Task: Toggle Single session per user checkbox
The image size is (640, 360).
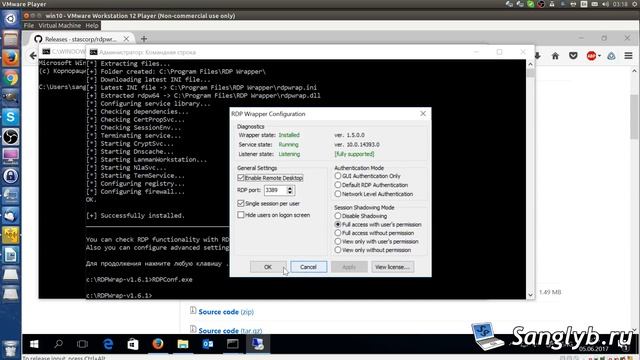Action: point(241,203)
